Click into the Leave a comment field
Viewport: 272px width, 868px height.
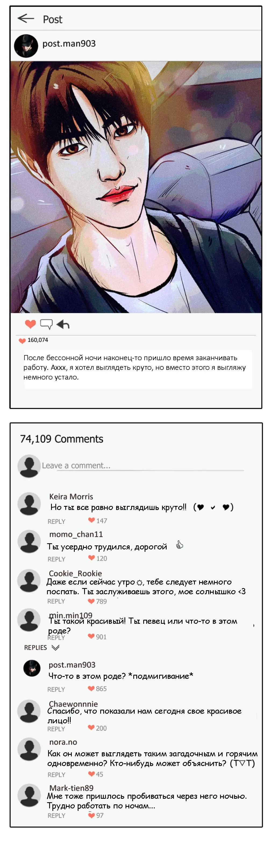(x=143, y=465)
